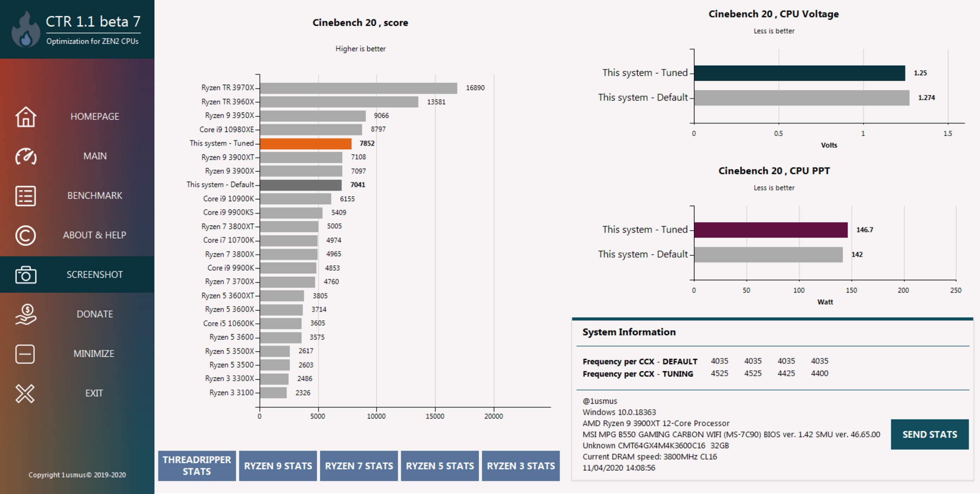Click the Benchmark list icon

pyautogui.click(x=25, y=196)
